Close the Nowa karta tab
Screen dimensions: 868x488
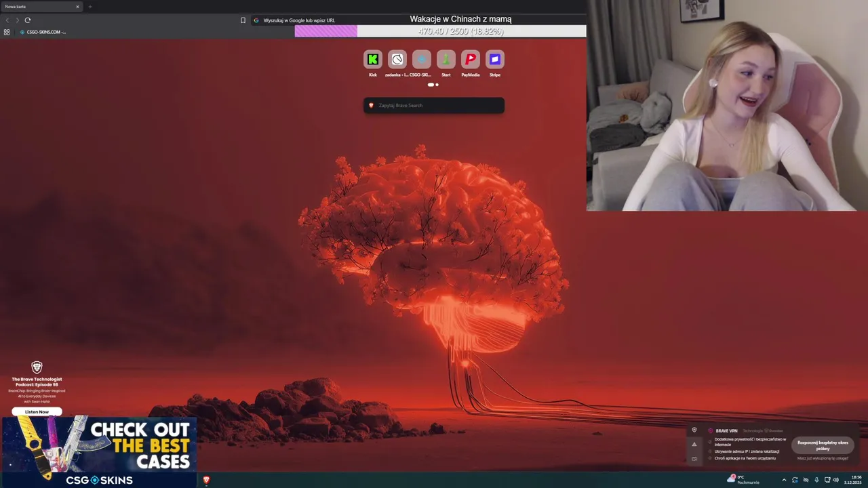pyautogui.click(x=77, y=6)
